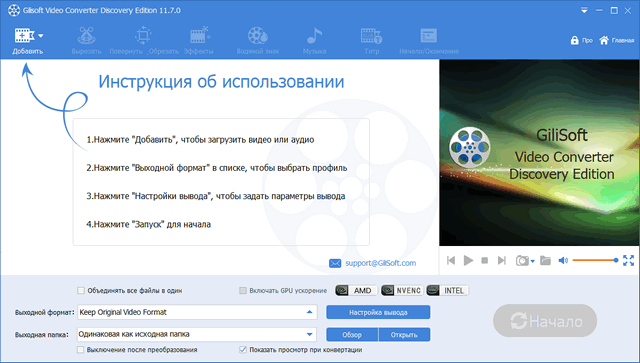Select NVENC GPU acceleration
Screen dimensions: 640x363
(x=402, y=290)
